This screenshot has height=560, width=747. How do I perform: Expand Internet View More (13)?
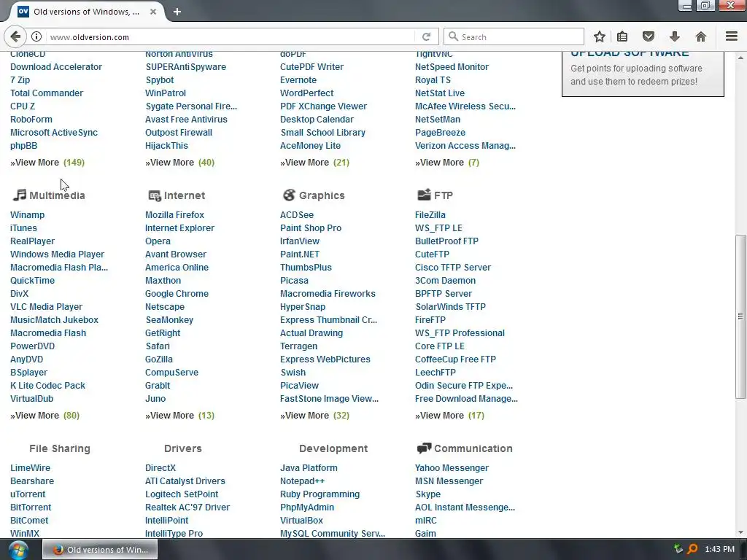pyautogui.click(x=179, y=415)
